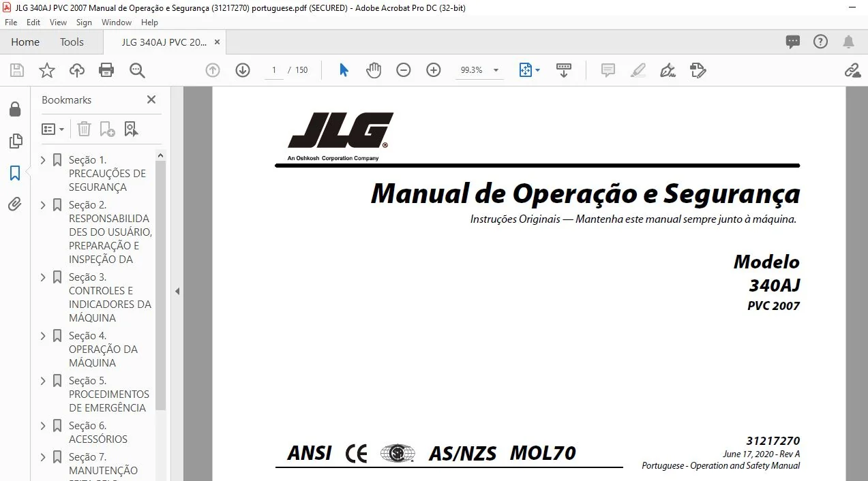The height and width of the screenshot is (481, 868).
Task: Expand the Seção 5 bookmark
Action: [44, 381]
